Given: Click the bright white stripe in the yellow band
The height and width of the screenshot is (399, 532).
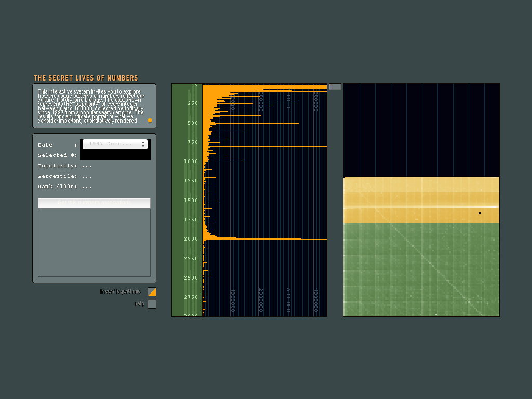Looking at the screenshot, I should pos(421,207).
